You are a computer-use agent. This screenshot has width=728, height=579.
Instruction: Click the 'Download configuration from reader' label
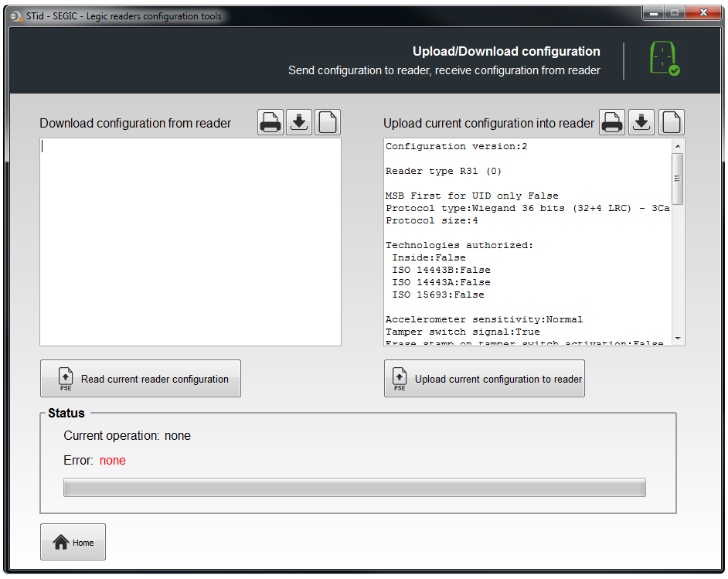[x=135, y=123]
